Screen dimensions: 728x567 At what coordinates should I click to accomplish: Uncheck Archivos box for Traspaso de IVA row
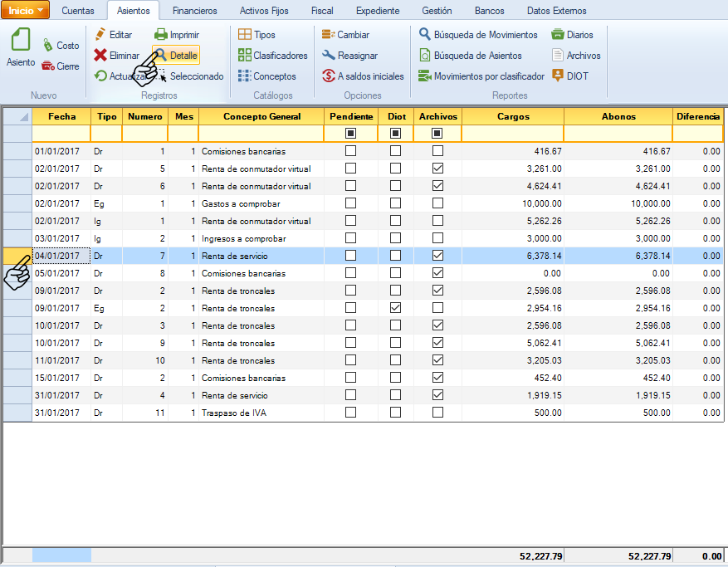[437, 413]
